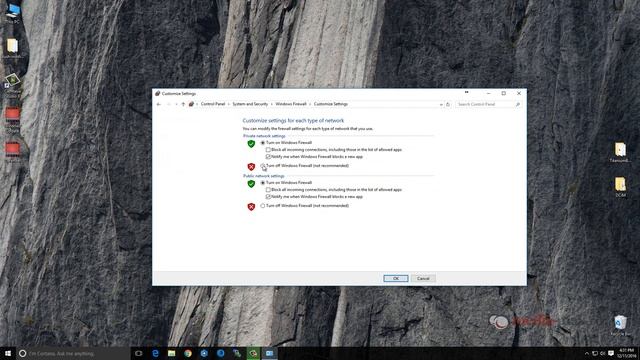Select folder icon above DCIM

620,153
